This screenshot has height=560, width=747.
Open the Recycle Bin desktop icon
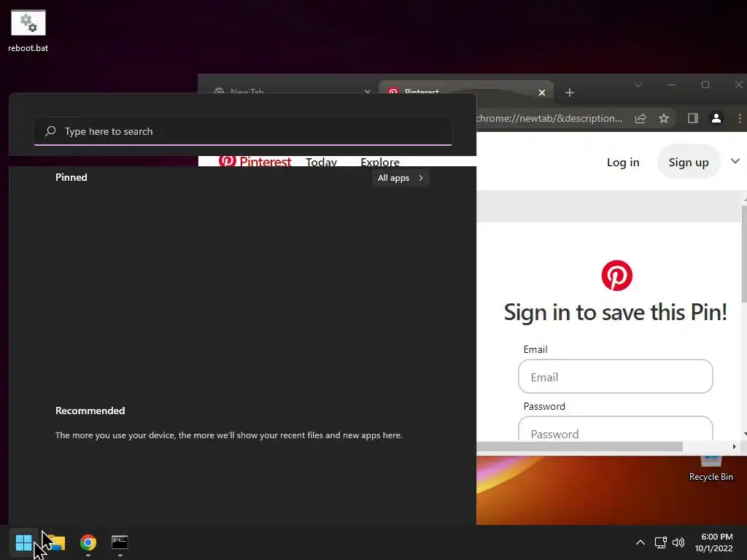(x=711, y=469)
